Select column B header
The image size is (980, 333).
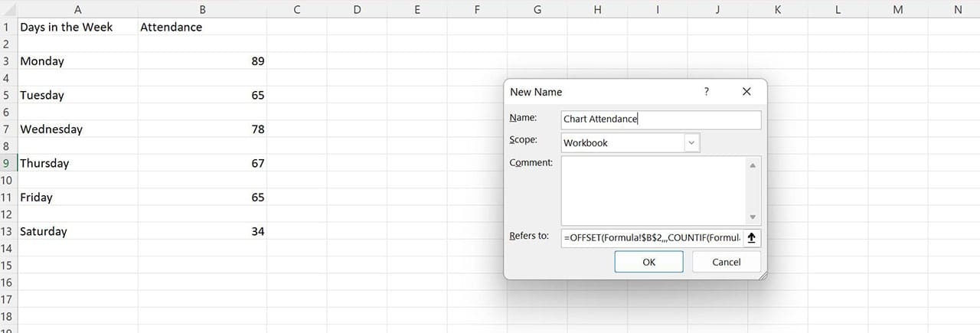(202, 9)
